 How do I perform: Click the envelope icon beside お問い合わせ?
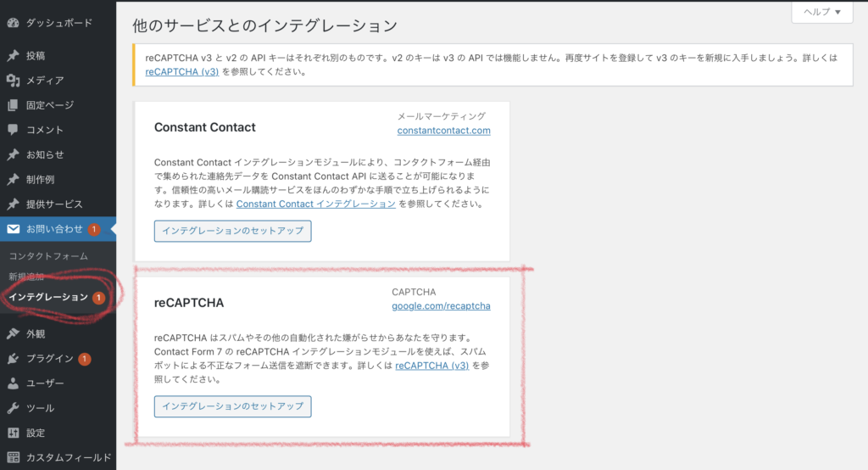(x=14, y=229)
